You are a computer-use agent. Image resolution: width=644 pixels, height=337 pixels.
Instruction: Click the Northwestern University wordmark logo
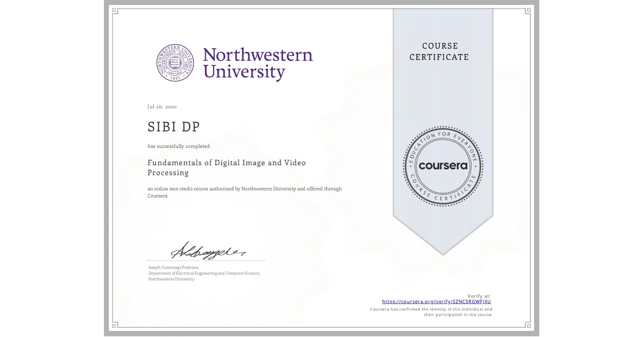[258, 62]
